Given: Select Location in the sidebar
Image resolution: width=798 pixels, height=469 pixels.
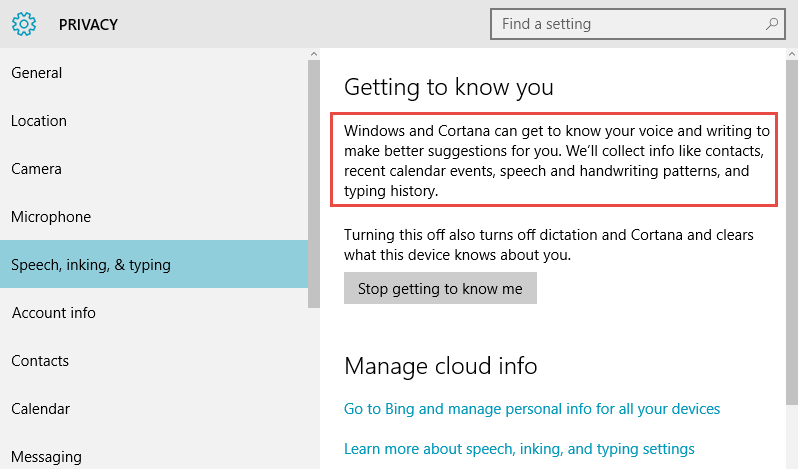Looking at the screenshot, I should (154, 121).
